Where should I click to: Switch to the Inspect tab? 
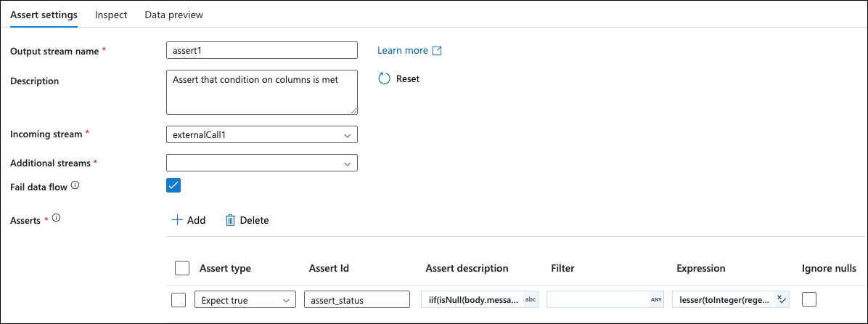pos(111,15)
